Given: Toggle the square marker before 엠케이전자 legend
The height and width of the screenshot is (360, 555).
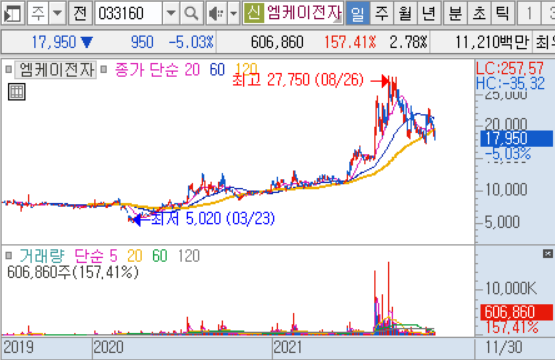Looking at the screenshot, I should coord(8,69).
